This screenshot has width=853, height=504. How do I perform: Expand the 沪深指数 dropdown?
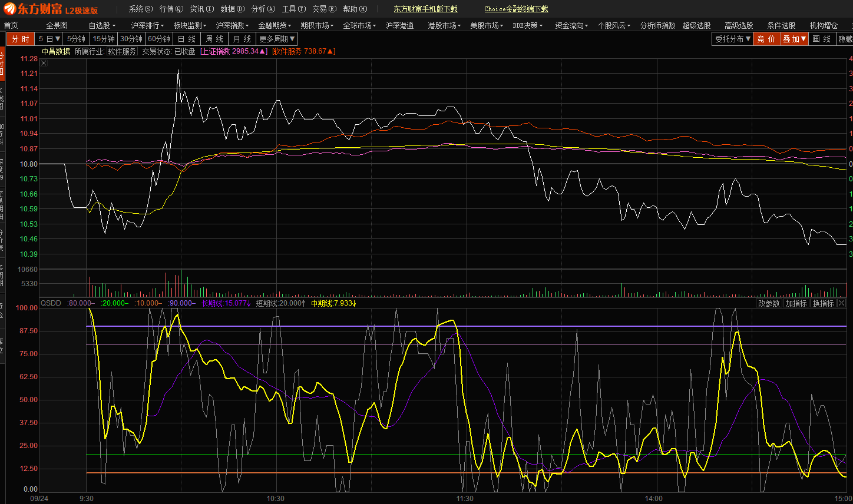click(232, 25)
